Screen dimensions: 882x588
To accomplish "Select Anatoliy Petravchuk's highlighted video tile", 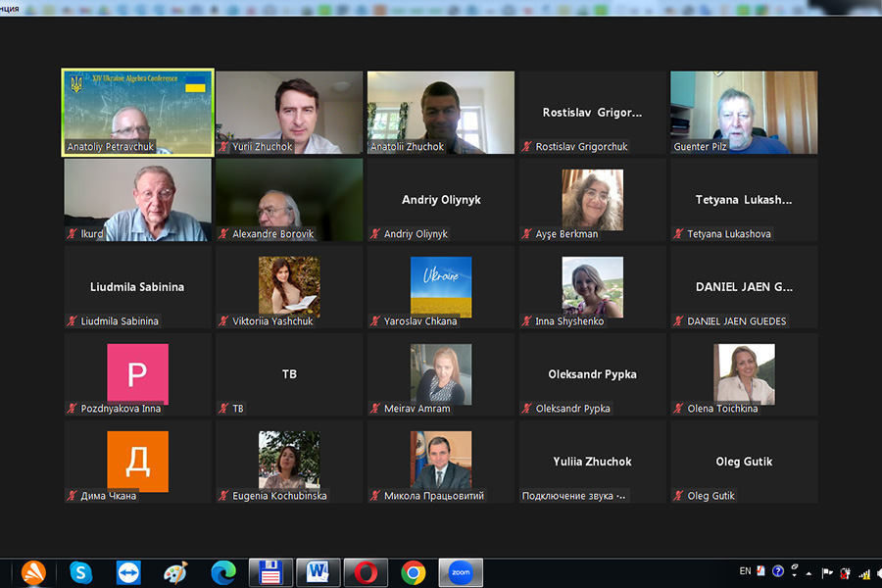I will pos(138,113).
